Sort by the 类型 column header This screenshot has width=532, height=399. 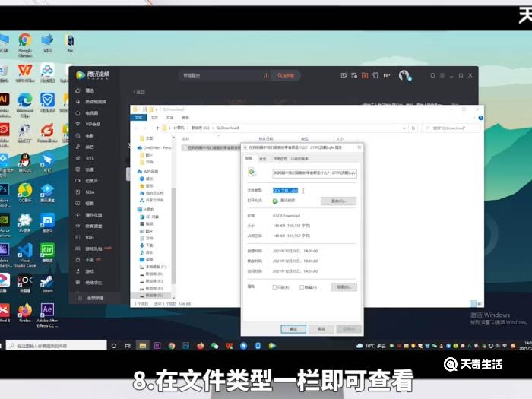pyautogui.click(x=305, y=139)
